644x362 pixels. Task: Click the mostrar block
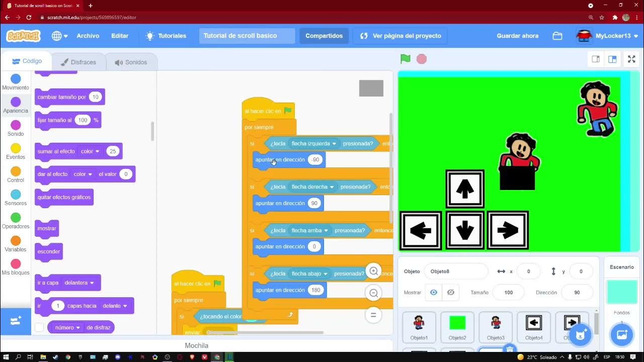47,228
